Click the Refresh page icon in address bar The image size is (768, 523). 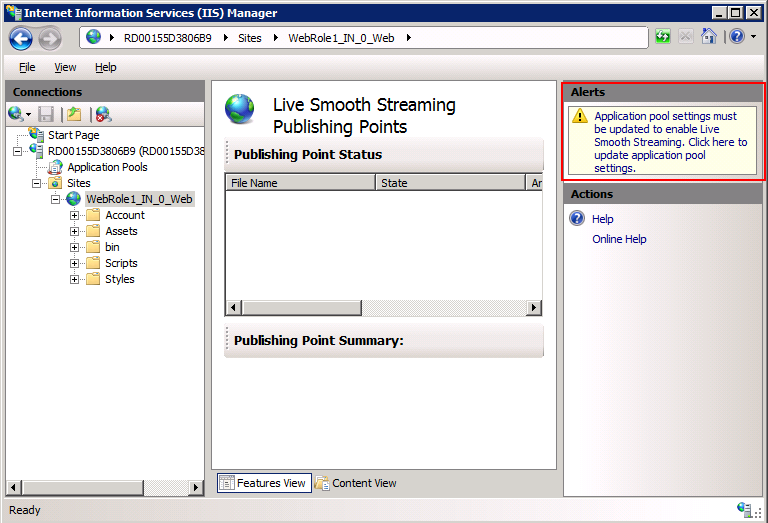tap(664, 37)
